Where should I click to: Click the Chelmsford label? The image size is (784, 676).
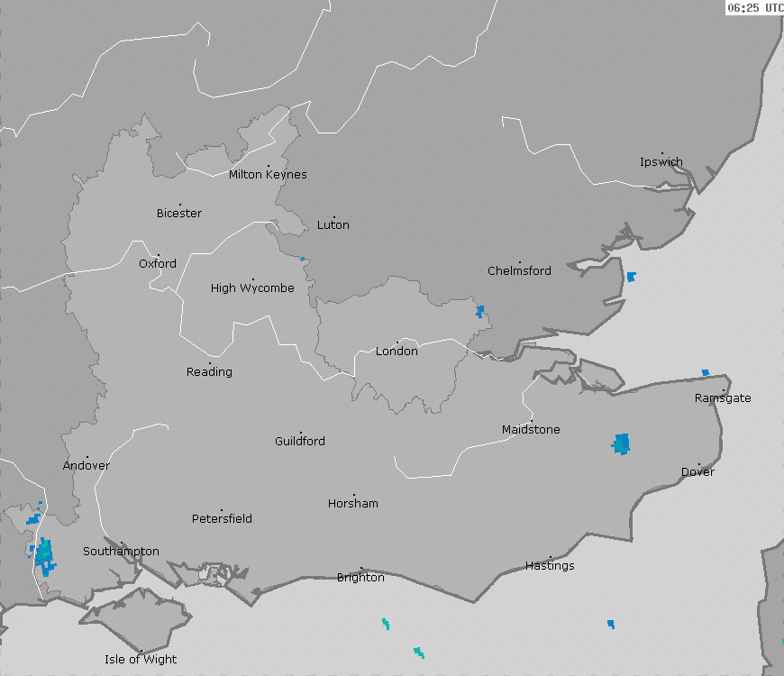click(x=519, y=271)
